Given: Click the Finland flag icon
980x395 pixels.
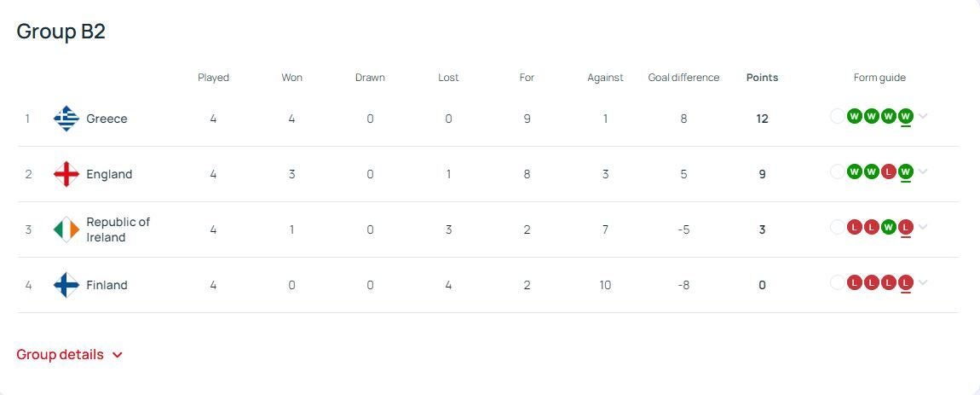Looking at the screenshot, I should point(66,285).
